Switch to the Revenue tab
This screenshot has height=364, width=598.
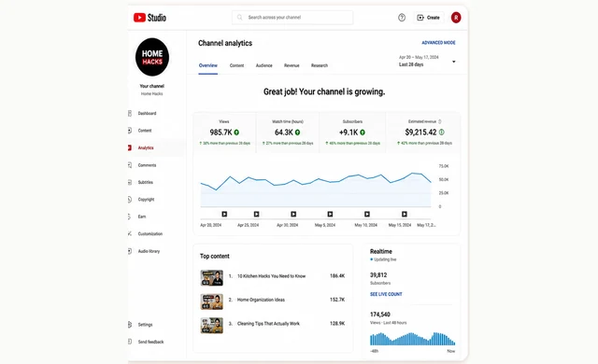point(292,65)
